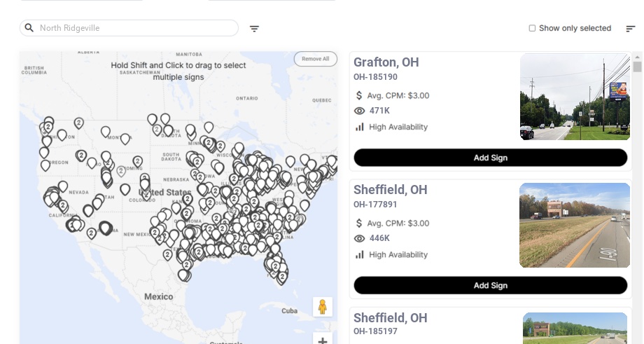Open the sort options icon
This screenshot has height=344, width=644.
[x=630, y=29]
